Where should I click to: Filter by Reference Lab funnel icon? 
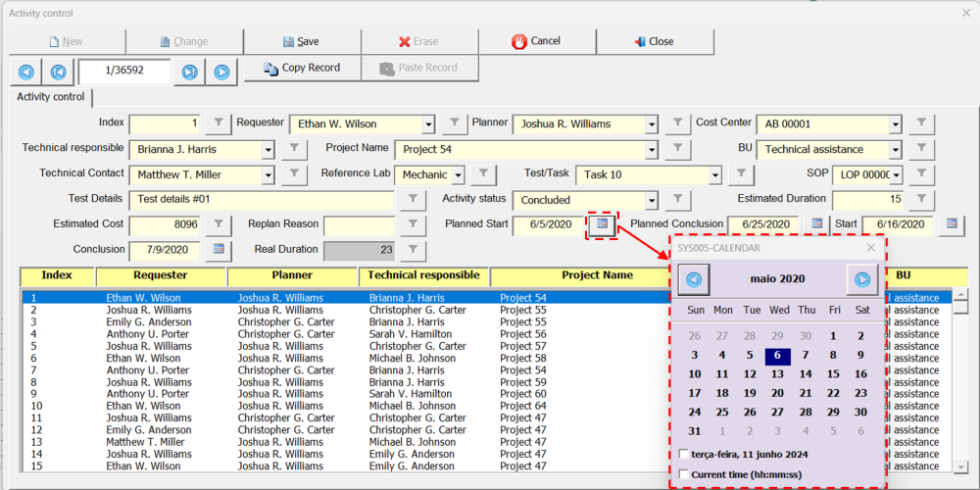483,175
